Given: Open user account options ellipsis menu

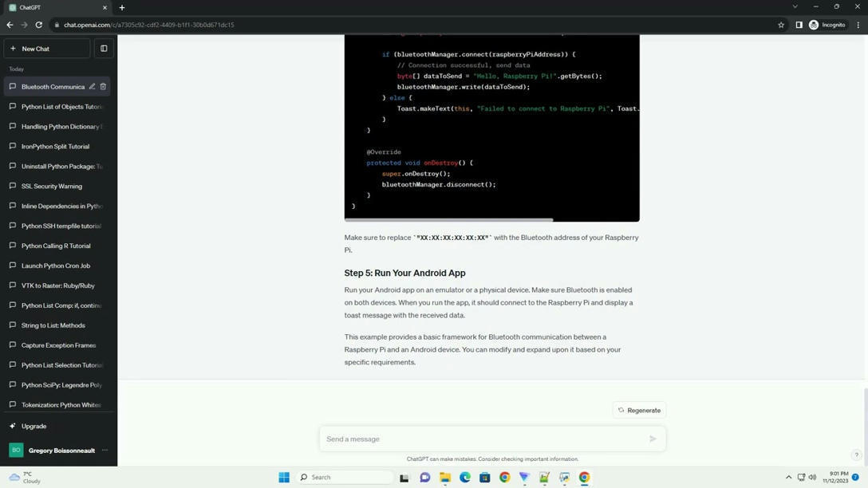Looking at the screenshot, I should (x=105, y=451).
